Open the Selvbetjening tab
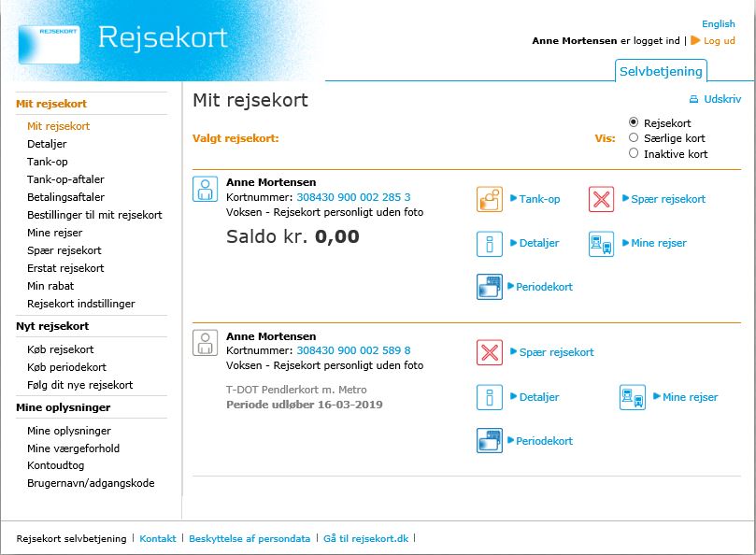The image size is (756, 555). pyautogui.click(x=661, y=71)
